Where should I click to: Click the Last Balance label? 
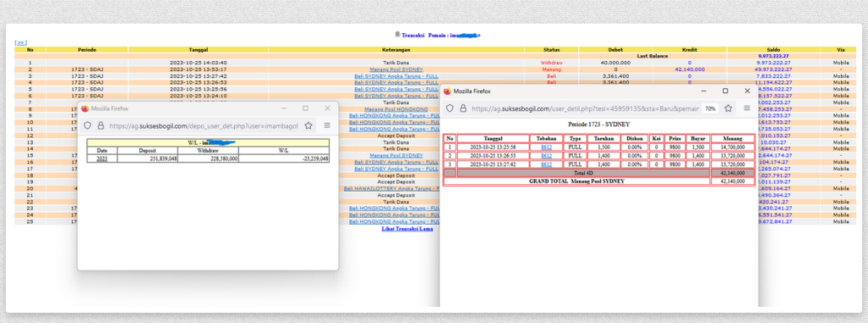point(653,56)
